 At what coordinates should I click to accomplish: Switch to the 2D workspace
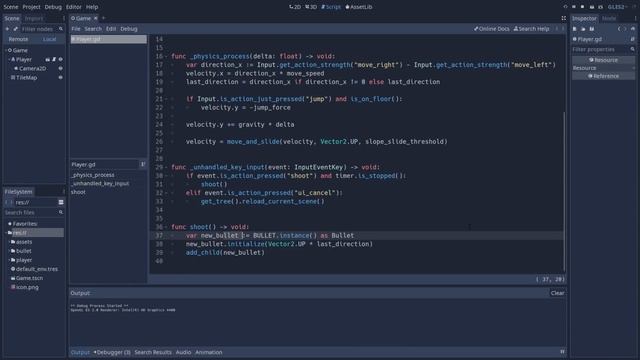click(x=295, y=7)
